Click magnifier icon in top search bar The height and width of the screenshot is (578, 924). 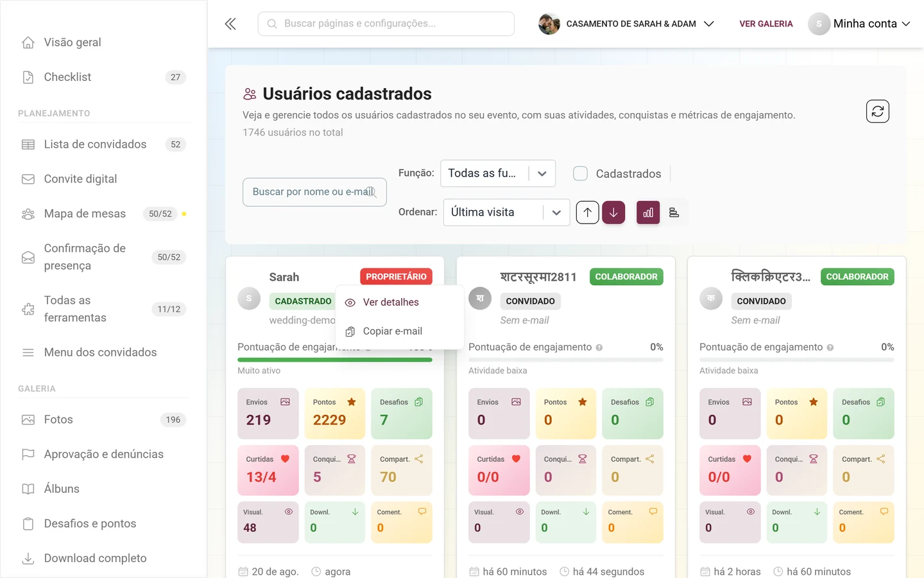pyautogui.click(x=272, y=24)
